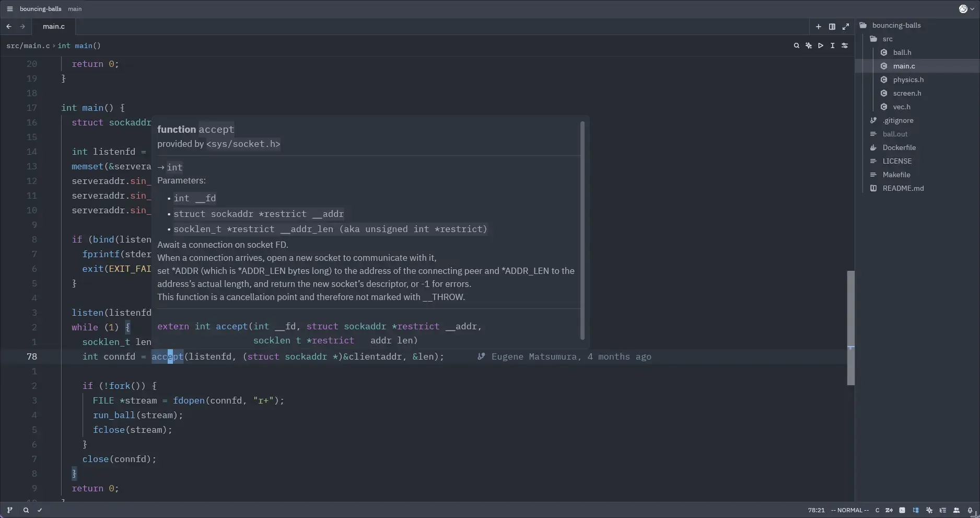Click close(connfd); in the code
Image resolution: width=980 pixels, height=518 pixels.
point(119,459)
